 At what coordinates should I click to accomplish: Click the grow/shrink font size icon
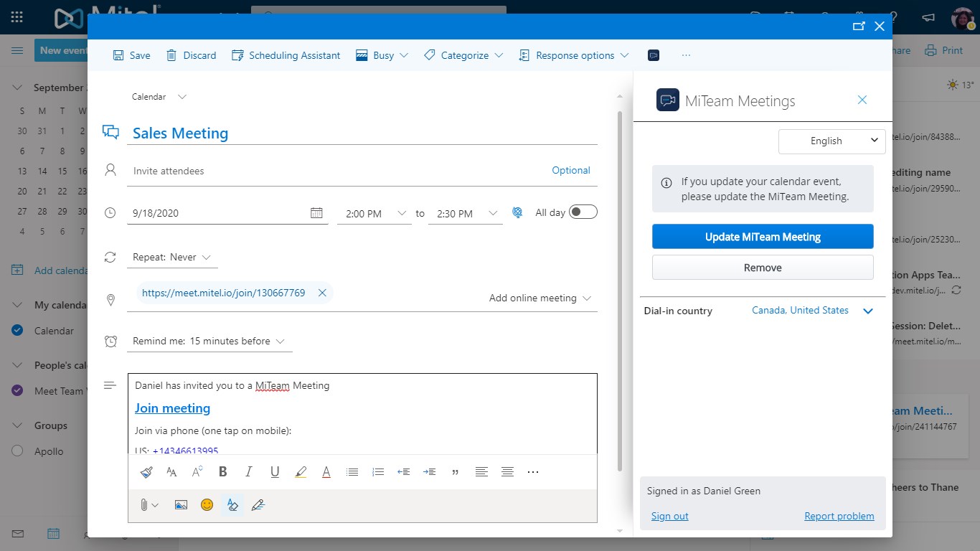click(197, 472)
